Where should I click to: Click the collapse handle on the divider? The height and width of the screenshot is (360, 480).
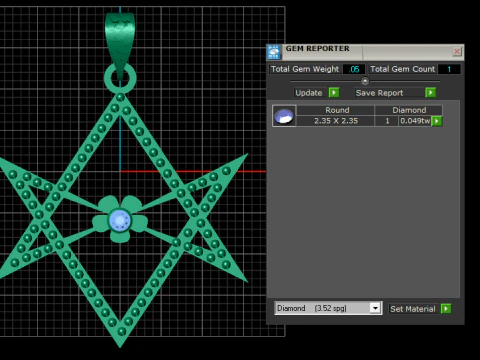point(365,81)
